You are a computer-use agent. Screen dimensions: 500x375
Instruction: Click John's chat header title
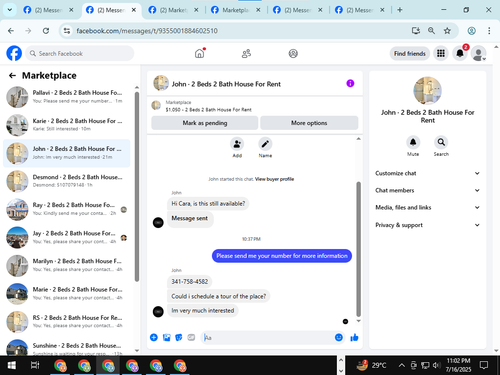tap(226, 84)
